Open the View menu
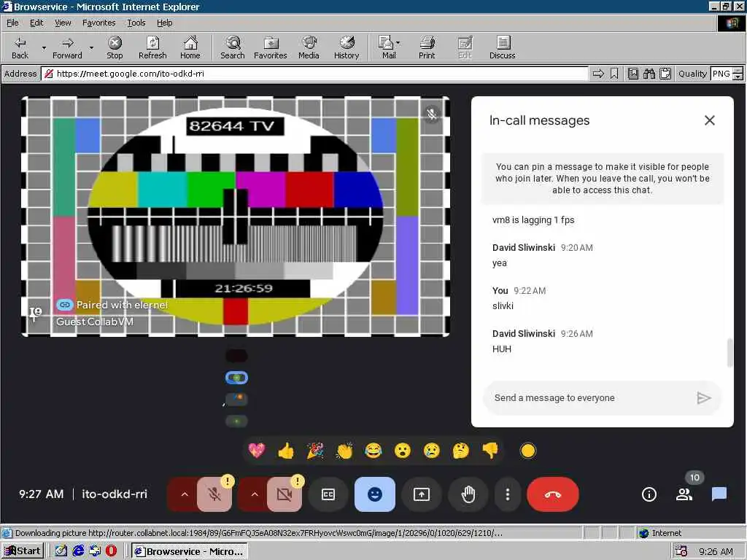This screenshot has height=560, width=747. (63, 23)
